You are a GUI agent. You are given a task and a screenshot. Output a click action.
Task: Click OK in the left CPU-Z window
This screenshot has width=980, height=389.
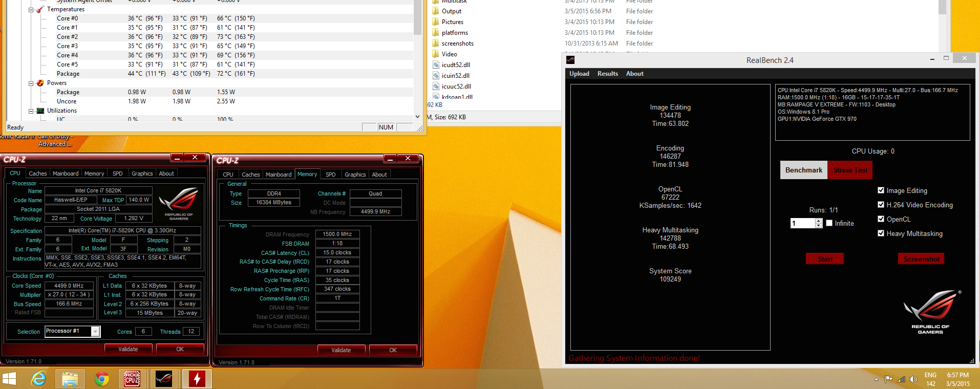coord(180,349)
